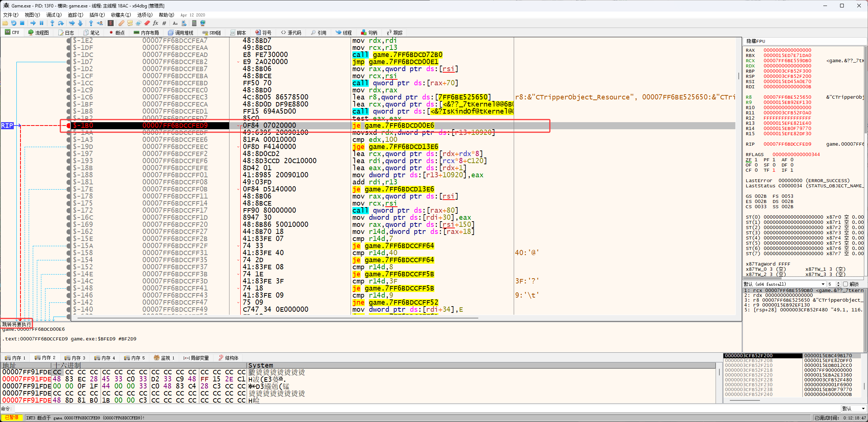Image resolution: width=868 pixels, height=422 pixels.
Task: Click the fx functions toolbar icon
Action: click(156, 23)
